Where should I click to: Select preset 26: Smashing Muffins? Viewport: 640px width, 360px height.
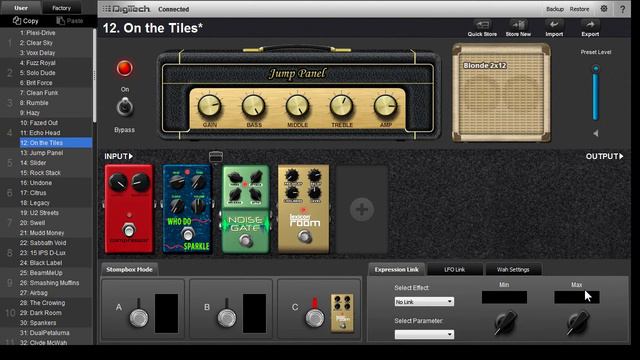tap(49, 283)
